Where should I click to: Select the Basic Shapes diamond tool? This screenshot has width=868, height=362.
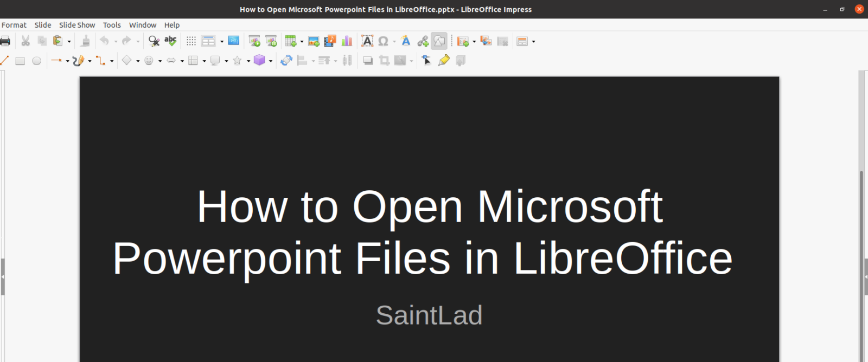point(126,61)
